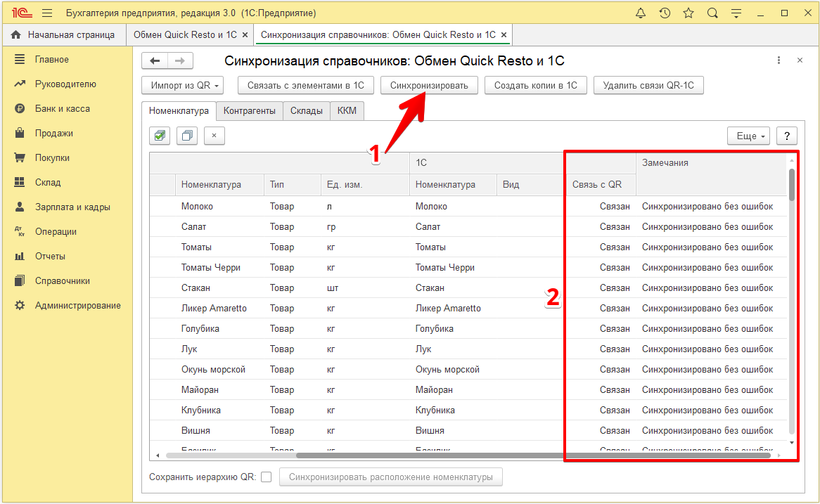
Task: Open the search magnifier icon
Action: (712, 13)
